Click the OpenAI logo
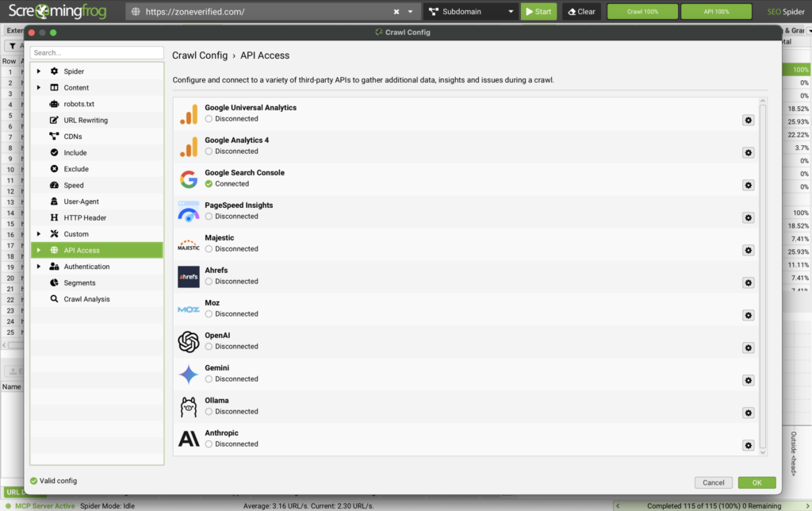 [x=189, y=342]
